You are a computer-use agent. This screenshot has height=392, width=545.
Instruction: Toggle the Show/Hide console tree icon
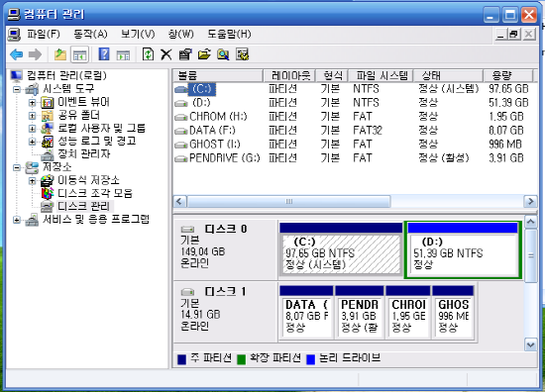pos(79,54)
